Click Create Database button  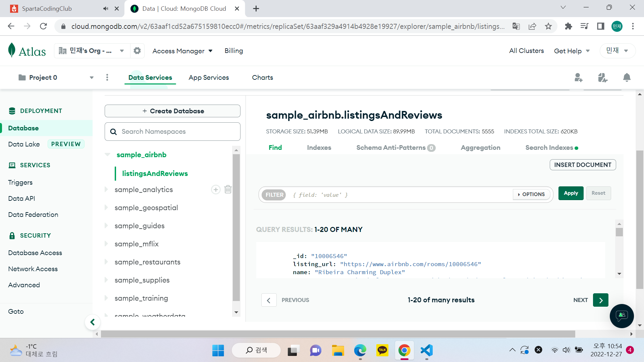[x=172, y=111]
